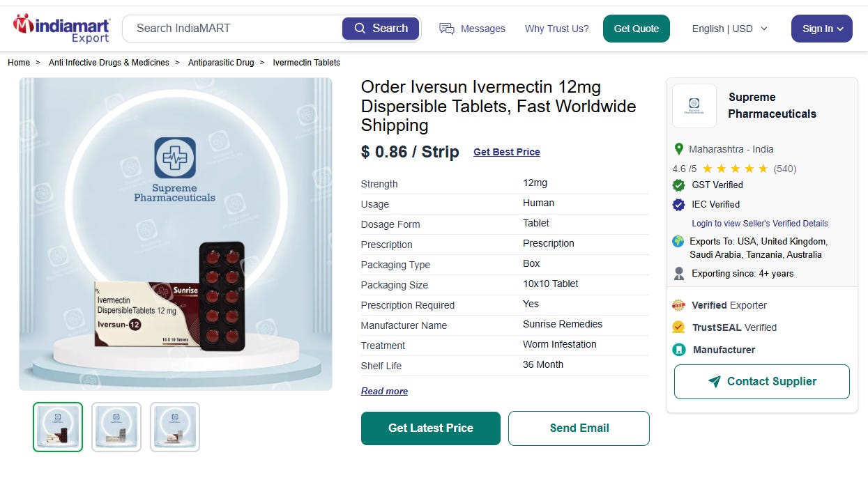Click the TrustSEAL Verified badge icon
The image size is (868, 480).
pos(678,327)
